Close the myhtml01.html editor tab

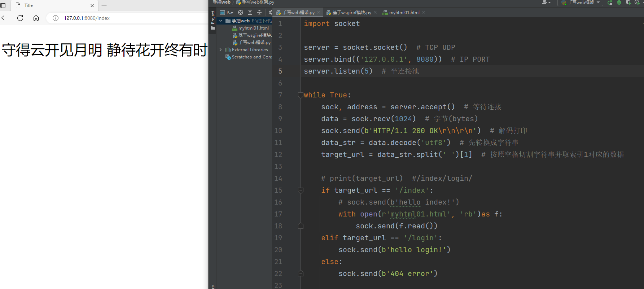[424, 13]
